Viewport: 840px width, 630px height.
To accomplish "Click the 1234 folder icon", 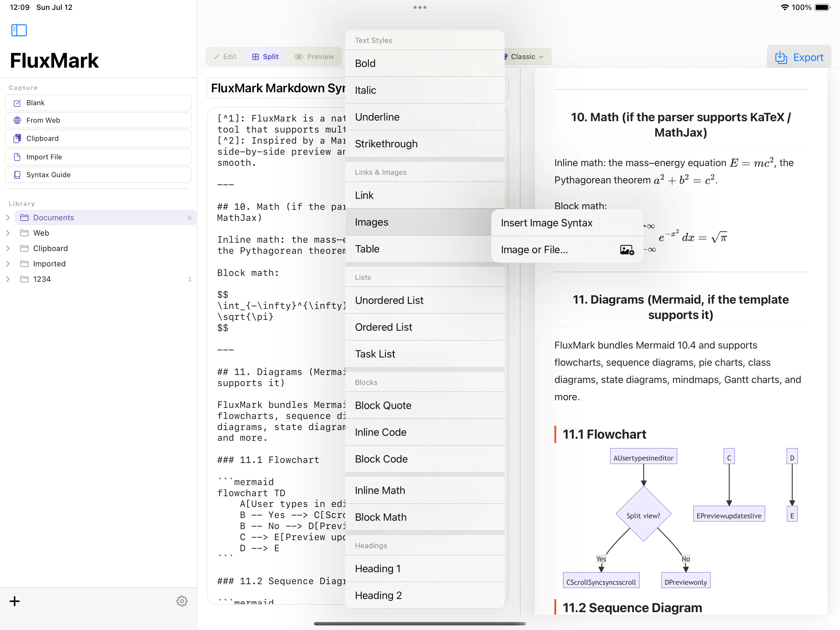I will (24, 279).
